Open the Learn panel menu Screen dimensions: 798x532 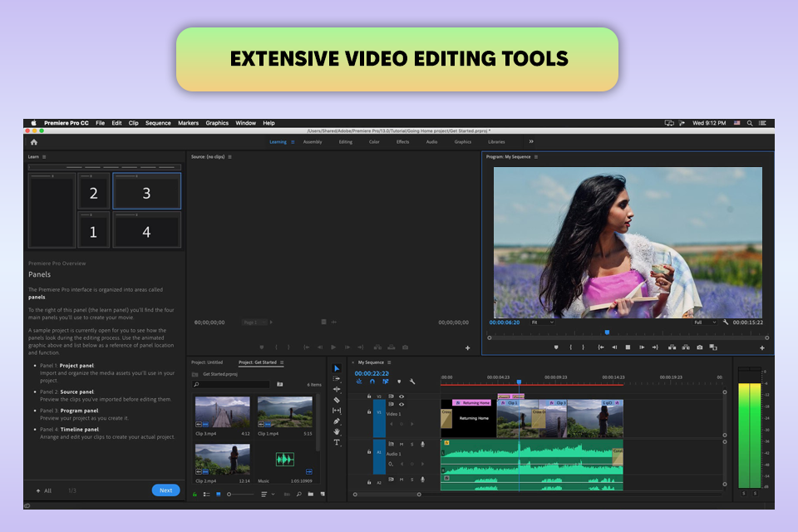pos(44,157)
